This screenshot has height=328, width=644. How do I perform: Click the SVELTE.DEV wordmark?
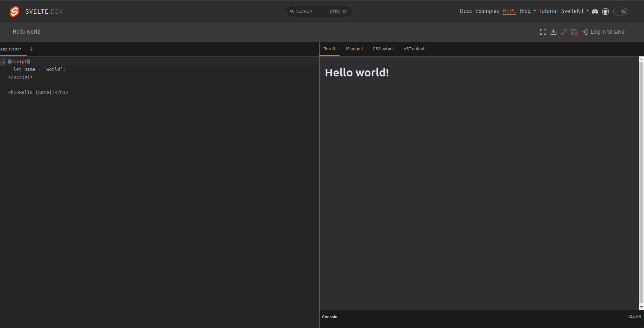(x=44, y=12)
